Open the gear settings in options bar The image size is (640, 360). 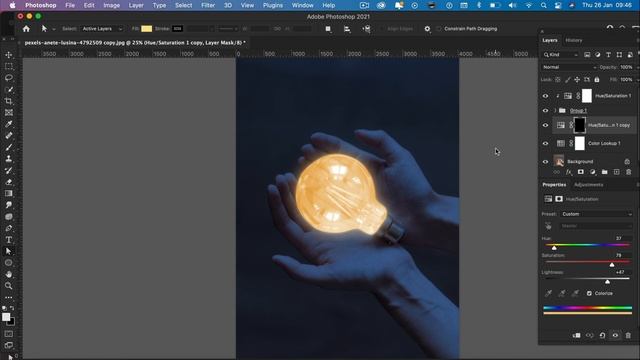427,29
